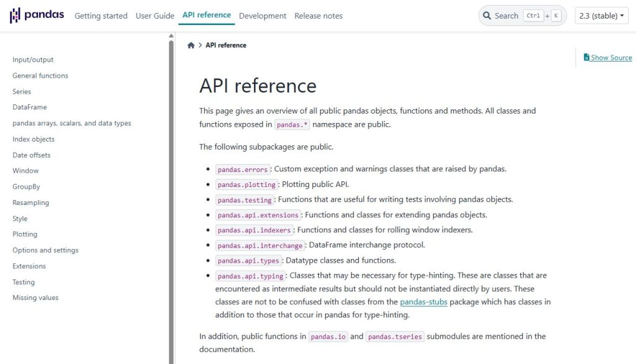Open Missing values in sidebar
Image resolution: width=636 pixels, height=364 pixels.
point(35,298)
